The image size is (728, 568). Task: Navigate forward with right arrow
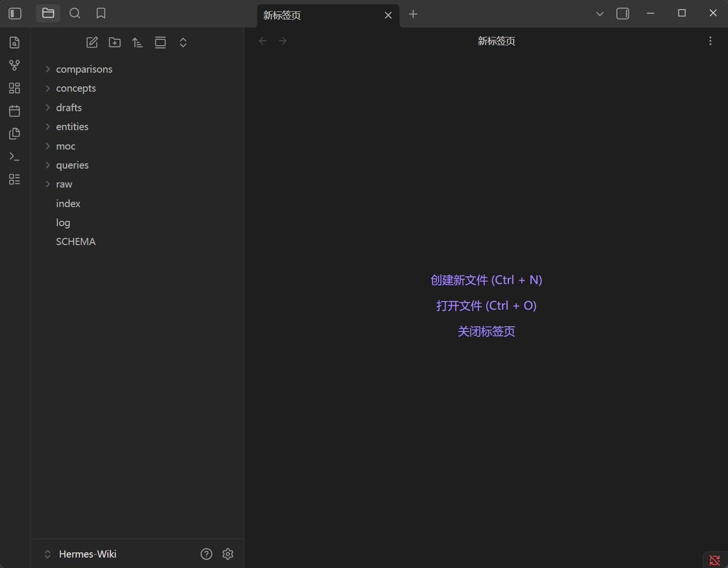click(x=283, y=41)
